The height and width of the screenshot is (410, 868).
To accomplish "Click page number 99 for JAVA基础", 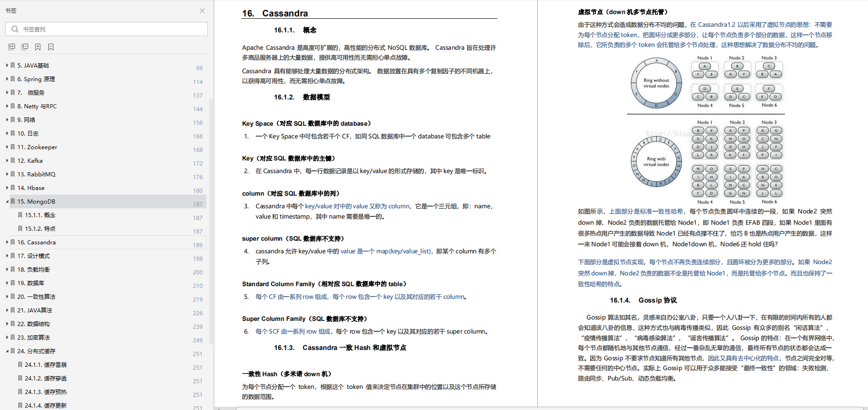I will [x=199, y=68].
